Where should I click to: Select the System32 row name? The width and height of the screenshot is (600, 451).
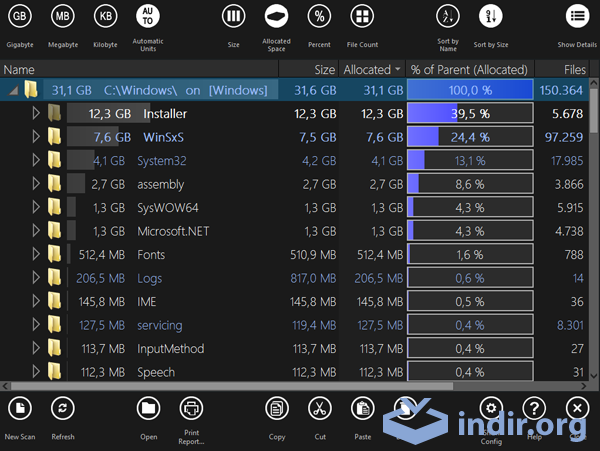tap(161, 161)
